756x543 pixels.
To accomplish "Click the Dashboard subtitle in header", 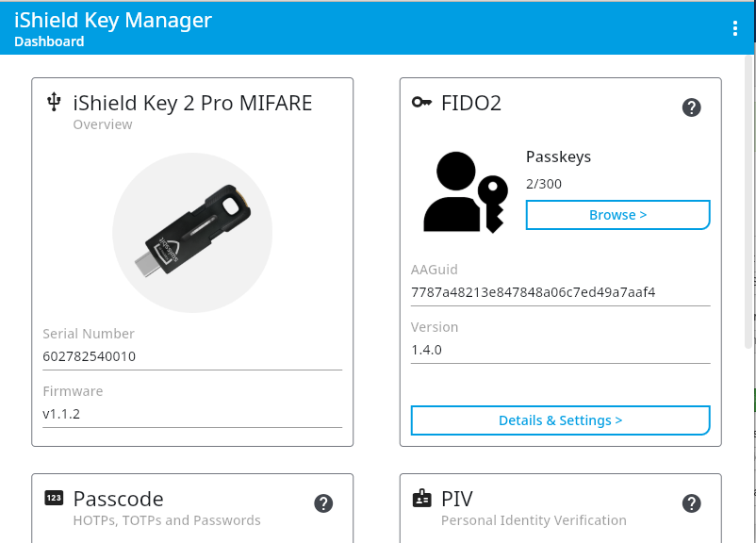I will pos(49,41).
